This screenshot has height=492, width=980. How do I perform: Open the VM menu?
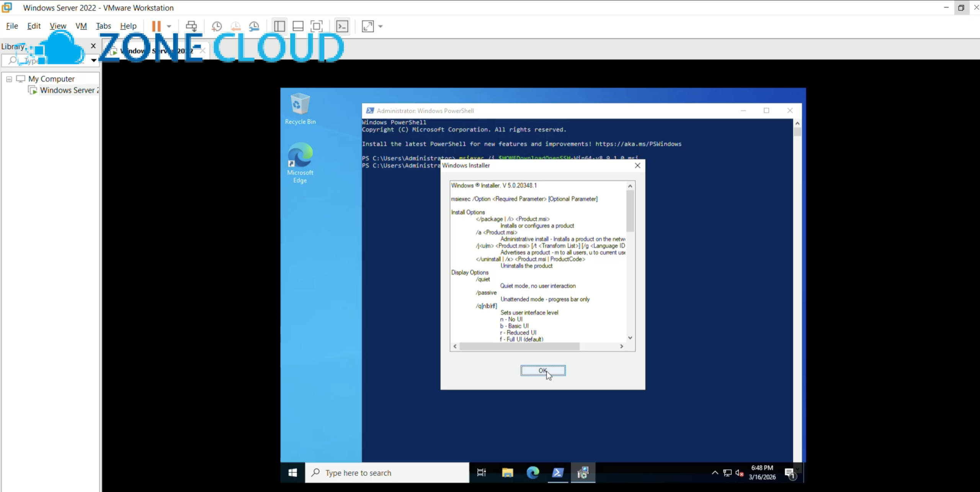[81, 26]
